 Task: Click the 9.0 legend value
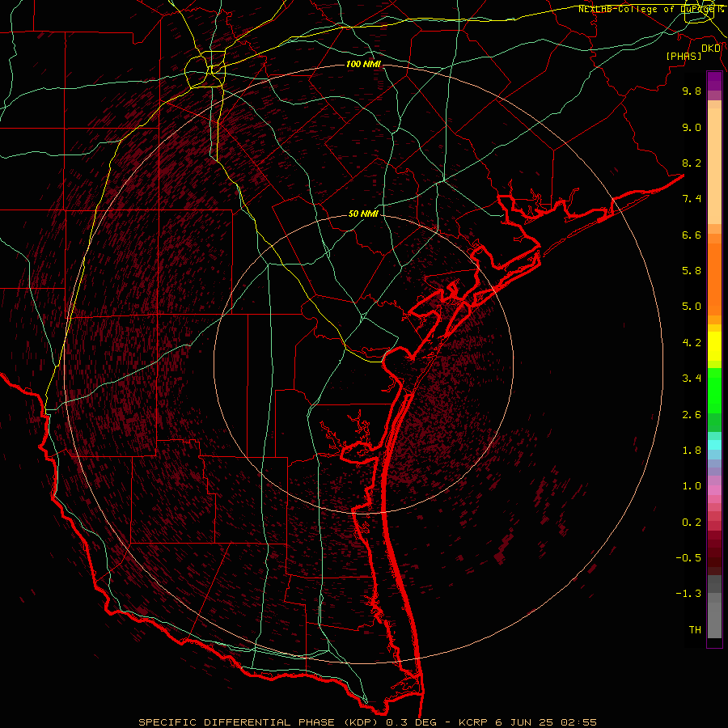pyautogui.click(x=692, y=127)
